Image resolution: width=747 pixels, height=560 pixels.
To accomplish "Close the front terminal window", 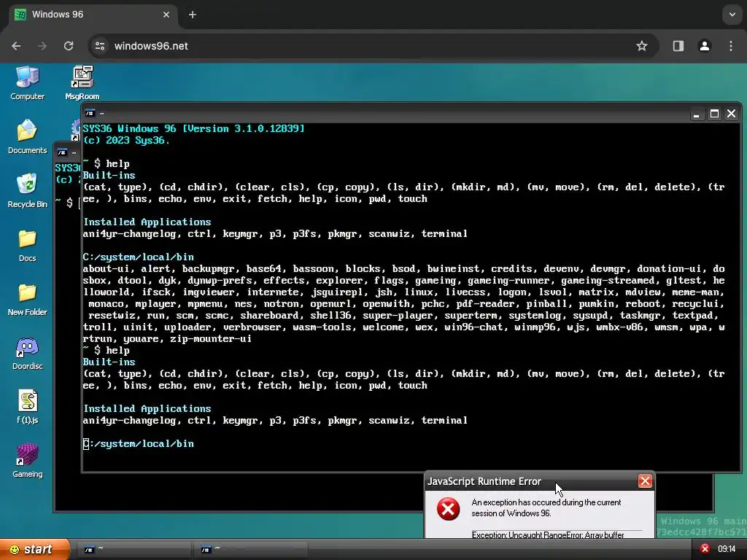I will click(x=731, y=114).
